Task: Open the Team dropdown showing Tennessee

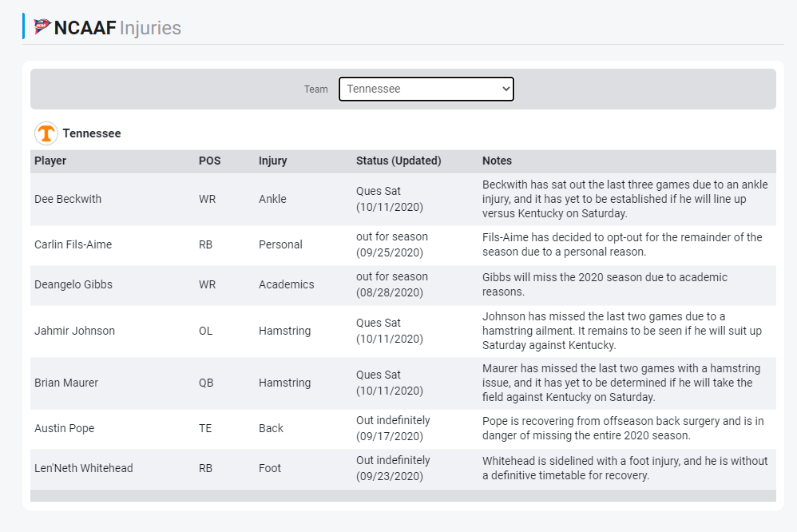Action: [426, 89]
